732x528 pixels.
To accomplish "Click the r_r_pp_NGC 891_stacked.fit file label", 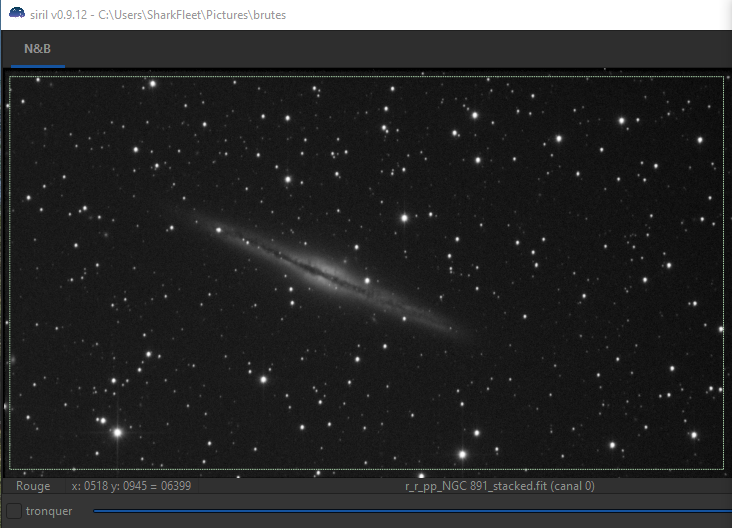I will (x=499, y=486).
